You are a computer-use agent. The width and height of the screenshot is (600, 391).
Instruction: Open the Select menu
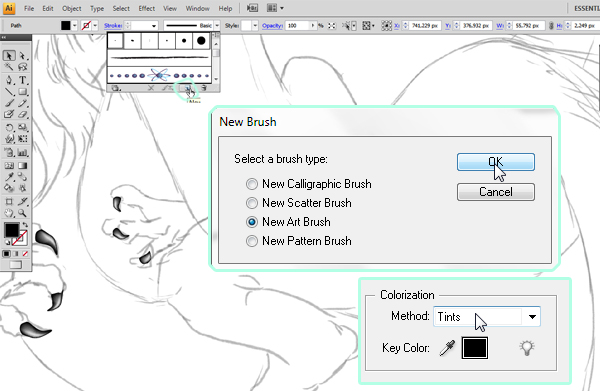coord(121,8)
